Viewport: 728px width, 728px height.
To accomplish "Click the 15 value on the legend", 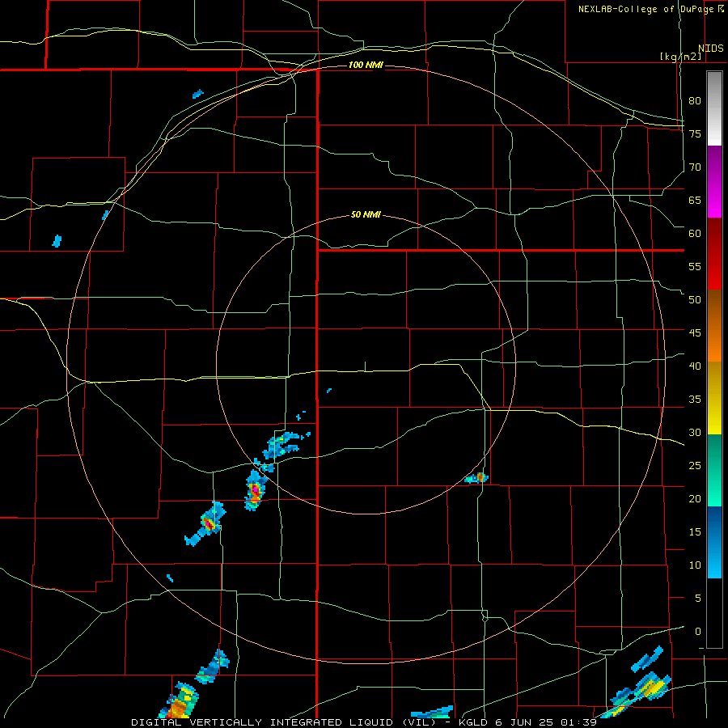I will [695, 532].
